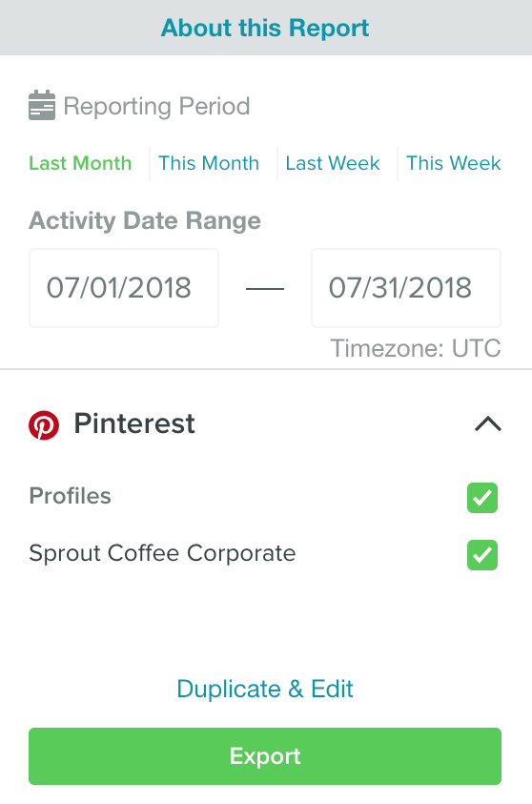Click the Sprout Coffee Corporate profile label

point(162,553)
